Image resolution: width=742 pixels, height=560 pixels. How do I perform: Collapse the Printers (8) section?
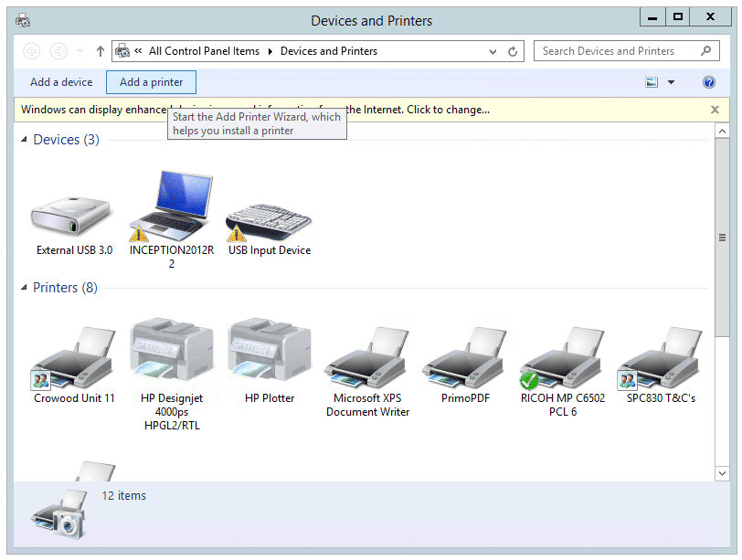pyautogui.click(x=22, y=287)
